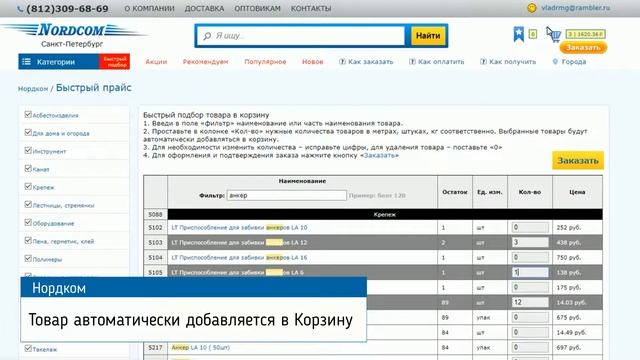Viewport: 640px width, 360px height.
Task: Open the Категории dropdown menu
Action: click(x=59, y=62)
